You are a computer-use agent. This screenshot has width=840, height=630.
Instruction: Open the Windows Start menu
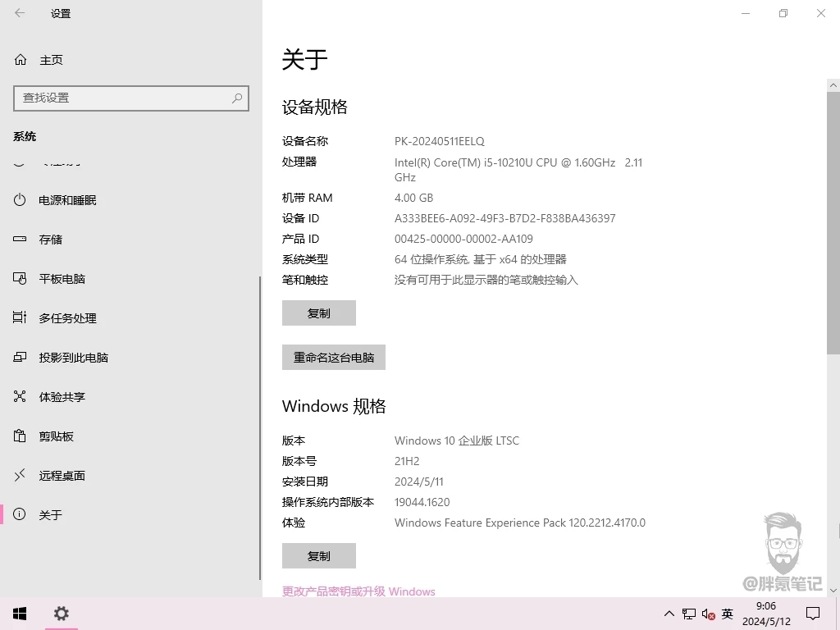point(20,614)
